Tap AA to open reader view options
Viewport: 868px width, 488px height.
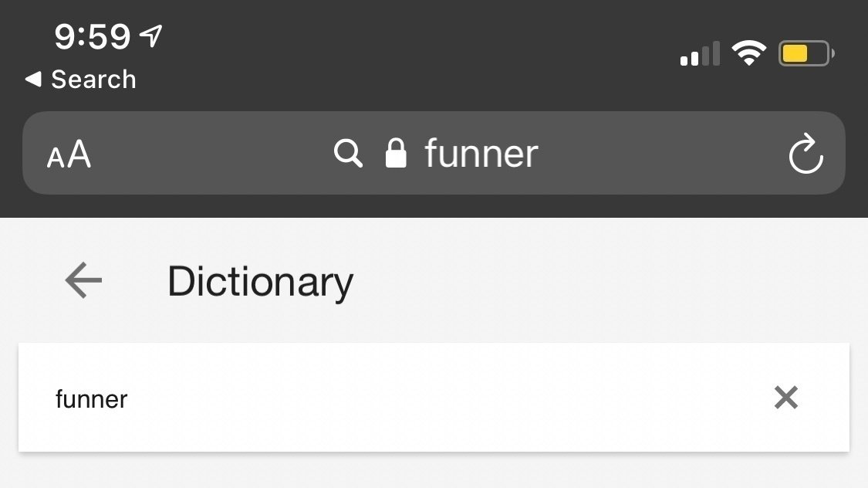tap(69, 154)
